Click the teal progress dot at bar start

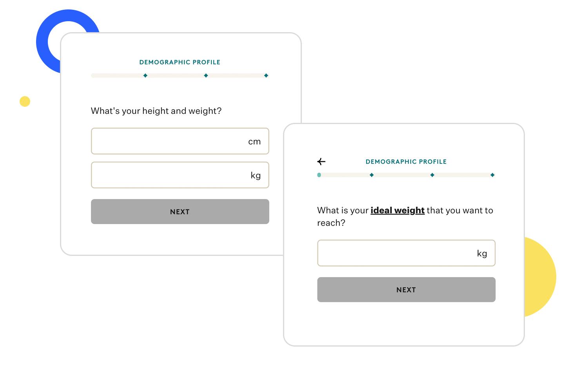(319, 175)
